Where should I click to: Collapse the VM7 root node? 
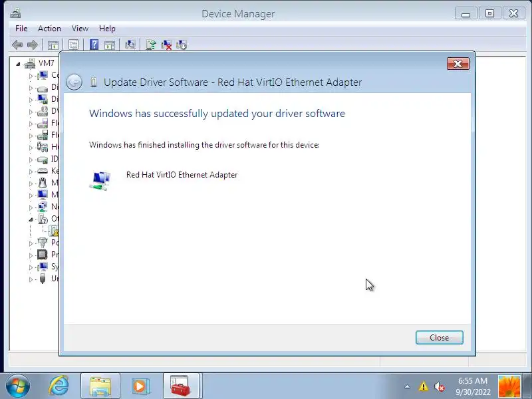pos(18,64)
